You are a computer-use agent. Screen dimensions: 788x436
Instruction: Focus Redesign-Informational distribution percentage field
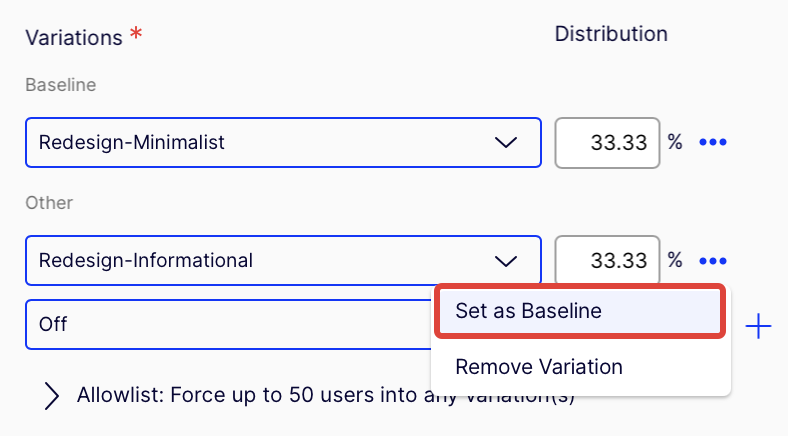pyautogui.click(x=607, y=261)
